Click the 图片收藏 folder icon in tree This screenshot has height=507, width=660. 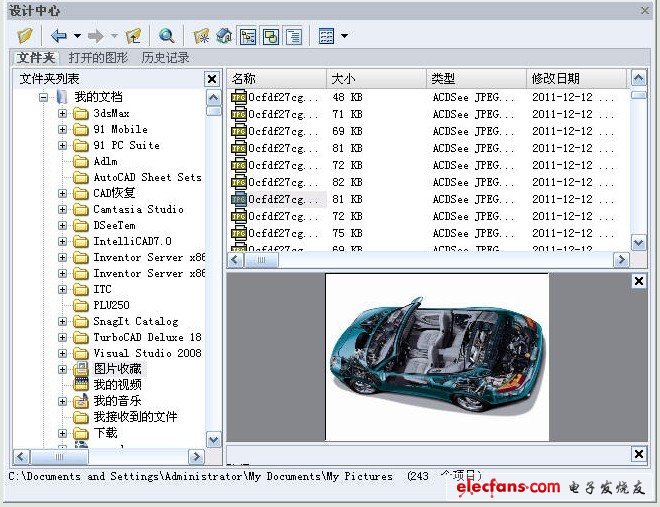[81, 369]
